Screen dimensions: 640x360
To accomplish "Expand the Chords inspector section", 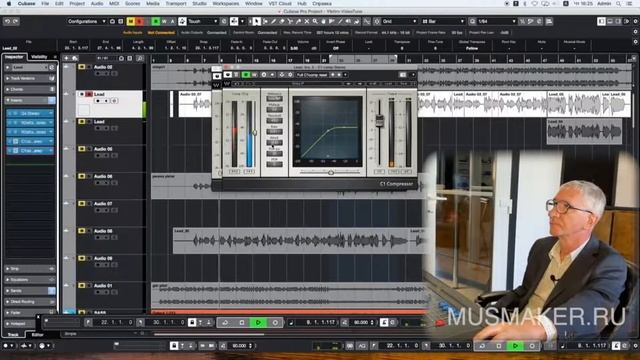I will click(x=30, y=89).
